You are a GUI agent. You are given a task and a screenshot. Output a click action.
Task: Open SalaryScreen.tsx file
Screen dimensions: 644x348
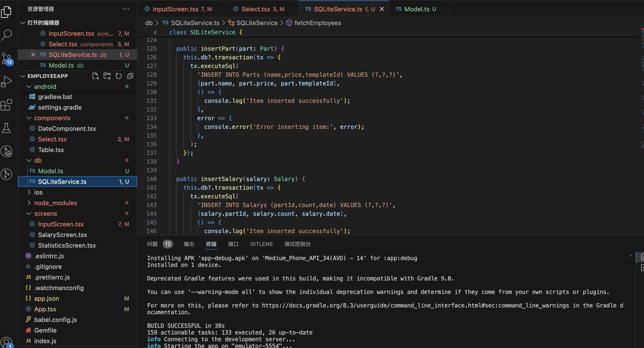pos(77,235)
